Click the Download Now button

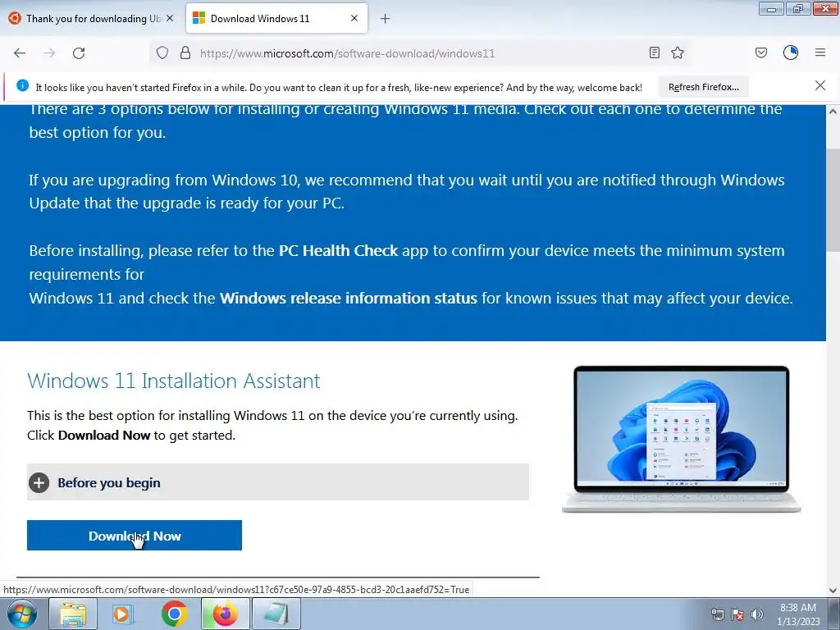click(x=135, y=535)
